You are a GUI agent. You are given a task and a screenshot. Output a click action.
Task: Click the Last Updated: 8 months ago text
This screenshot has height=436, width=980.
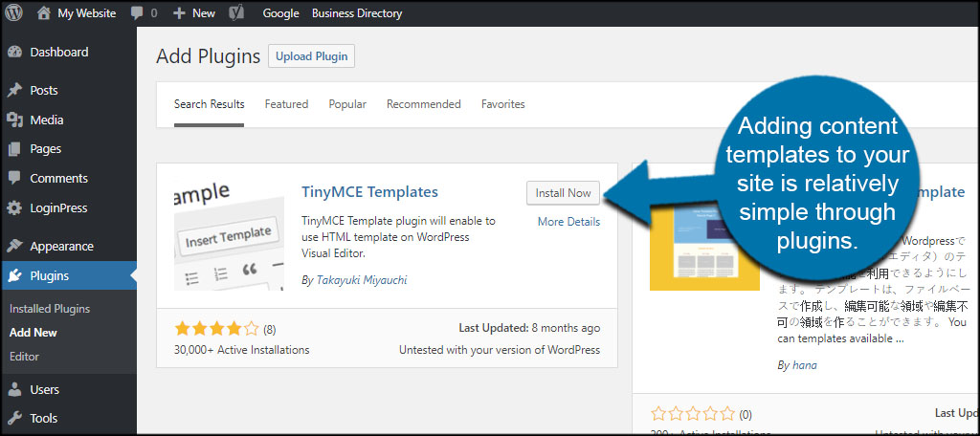(x=529, y=328)
